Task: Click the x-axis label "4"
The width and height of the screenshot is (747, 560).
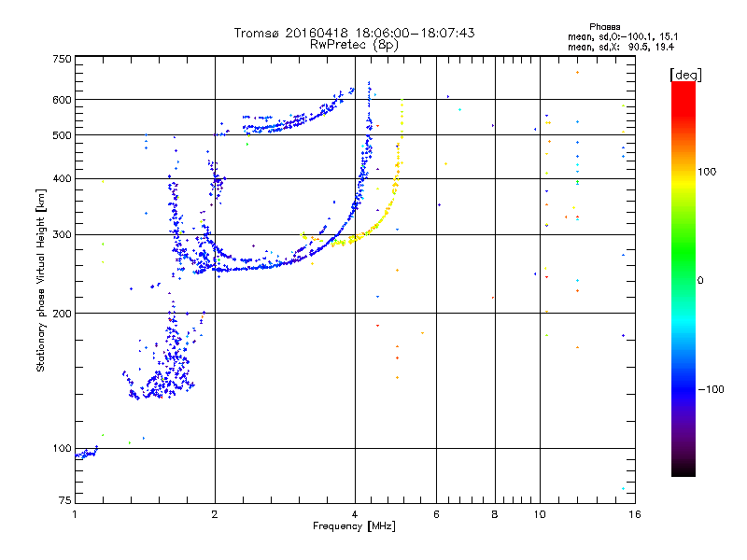Action: pos(355,514)
